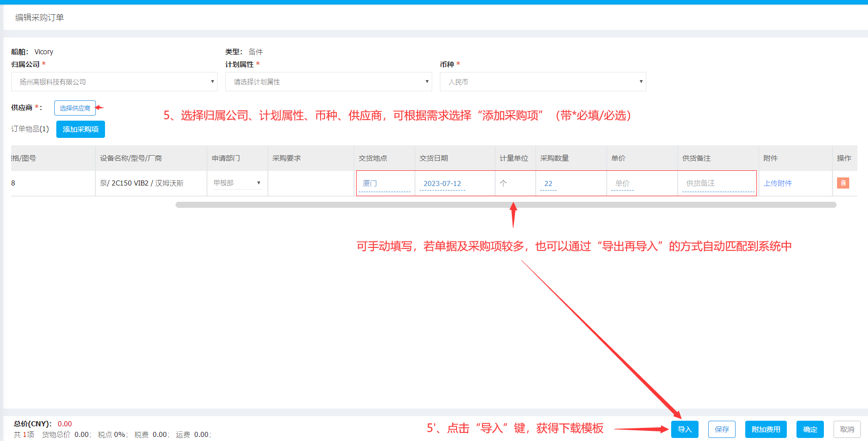Viewport: 868px width, 441px height.
Task: Click the 上传附件 upload link
Action: (x=778, y=183)
